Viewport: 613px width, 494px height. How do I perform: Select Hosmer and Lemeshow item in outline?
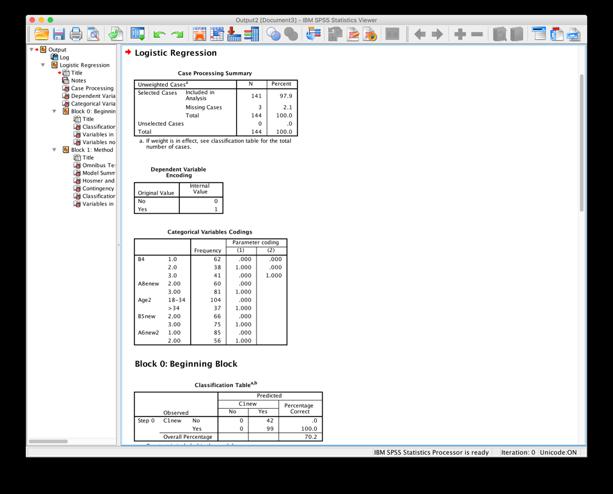coord(99,181)
